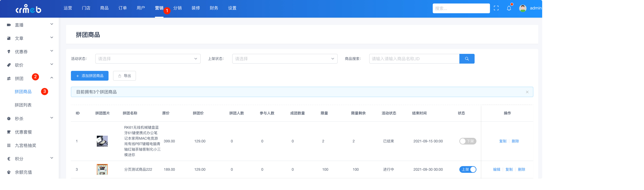This screenshot has width=644, height=190.
Task: Switch to the 门店 top menu
Action: click(86, 8)
